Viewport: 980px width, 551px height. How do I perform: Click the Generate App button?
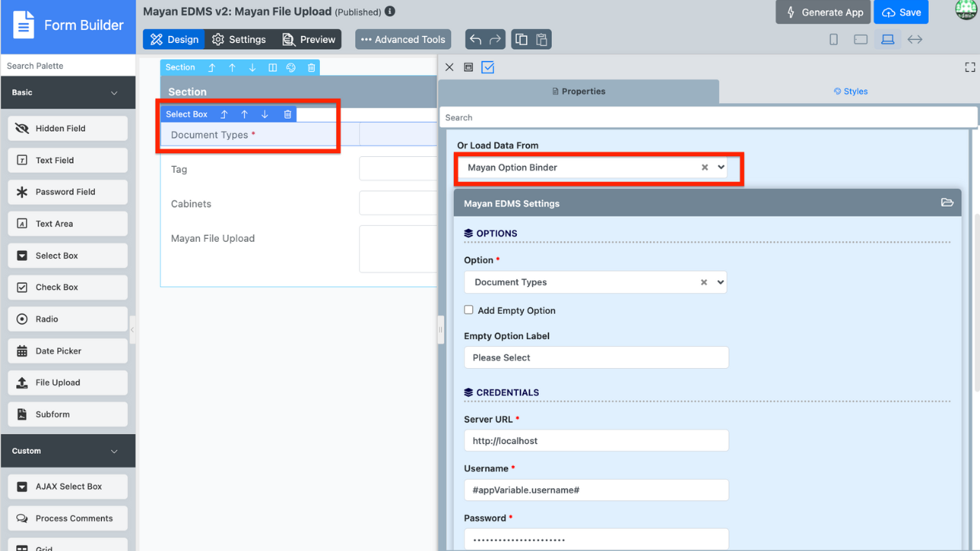click(823, 12)
